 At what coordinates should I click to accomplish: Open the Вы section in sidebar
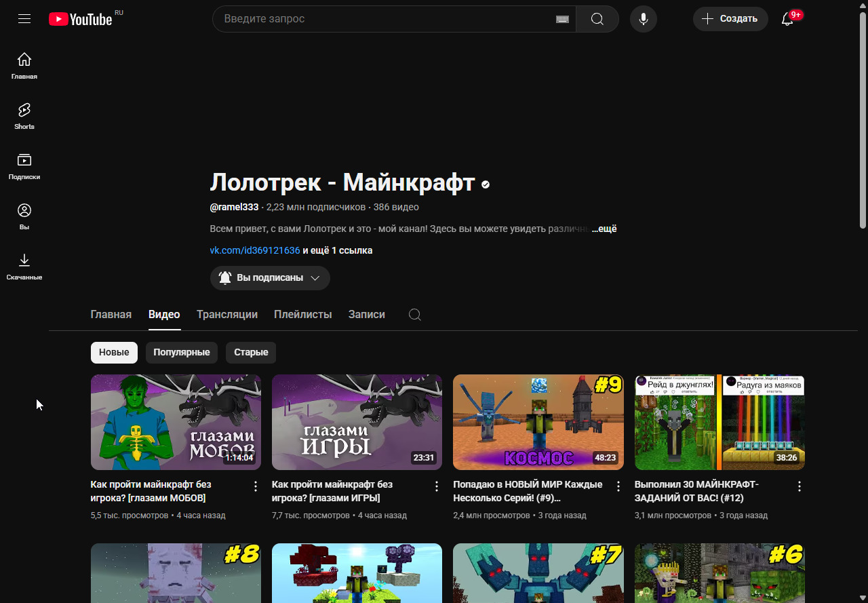(24, 216)
